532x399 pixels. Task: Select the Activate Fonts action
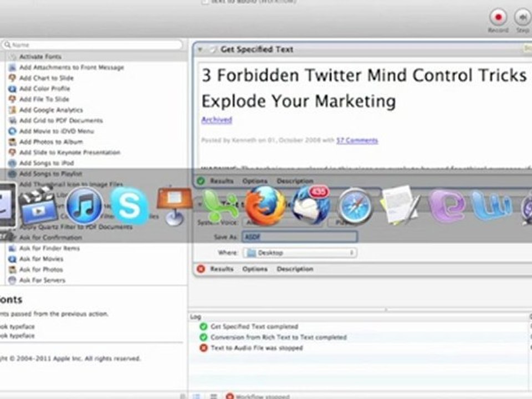(96, 57)
